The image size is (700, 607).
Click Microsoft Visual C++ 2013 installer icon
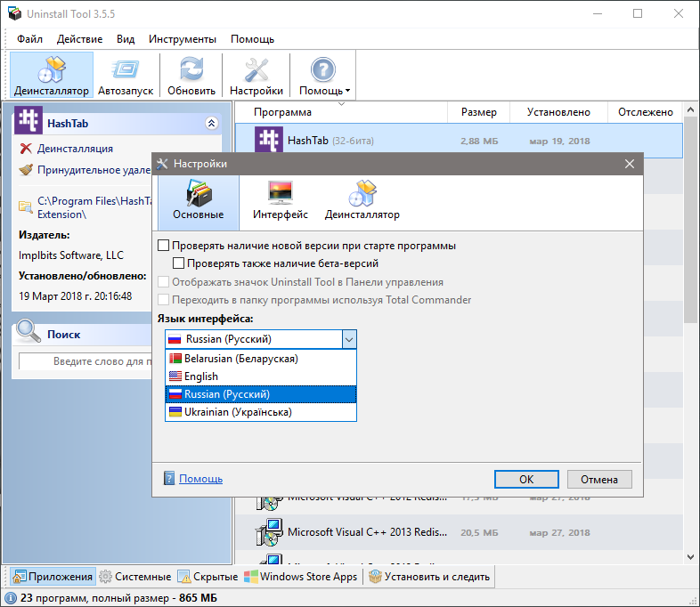(269, 532)
